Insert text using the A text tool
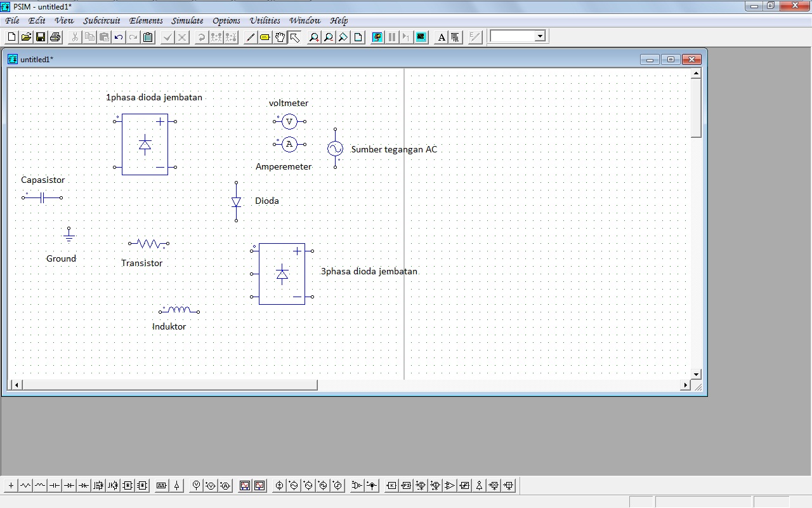This screenshot has height=508, width=812. 442,36
